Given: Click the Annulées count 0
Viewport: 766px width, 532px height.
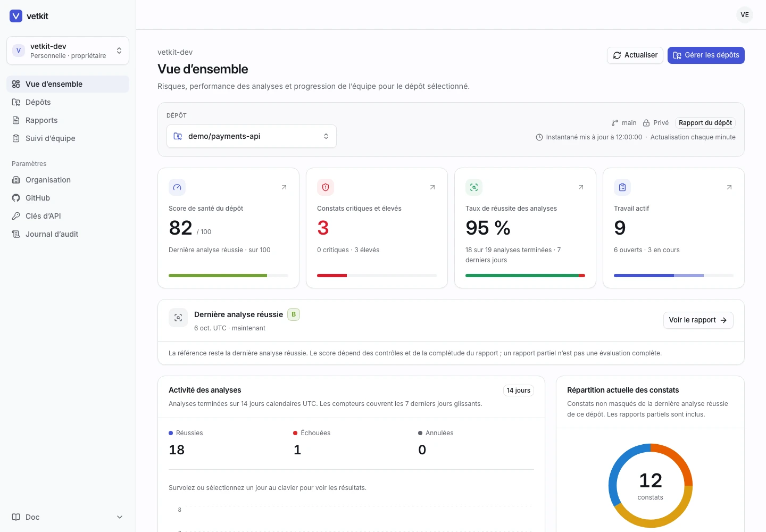Looking at the screenshot, I should pos(422,450).
